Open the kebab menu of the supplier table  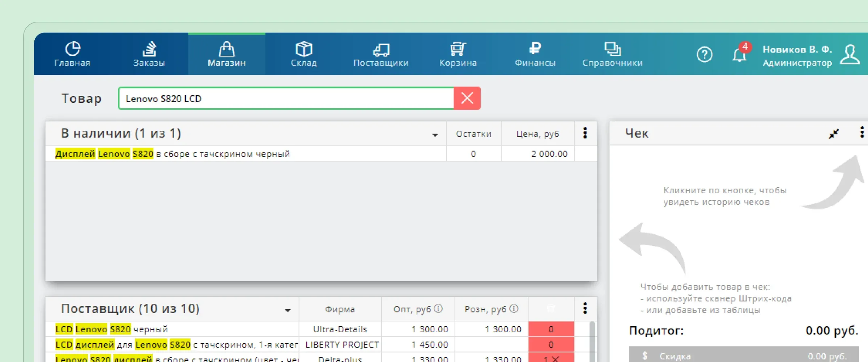click(586, 308)
